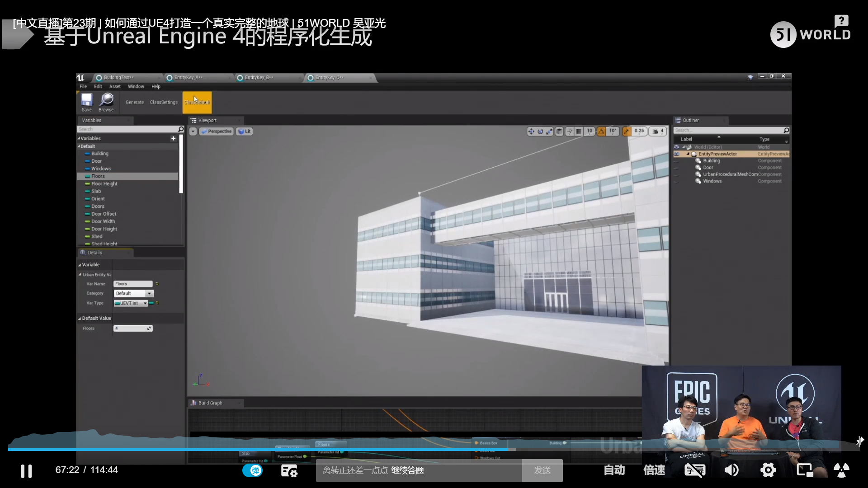868x488 pixels.
Task: Click the camera speed icon in viewport toolbar
Action: [x=655, y=131]
